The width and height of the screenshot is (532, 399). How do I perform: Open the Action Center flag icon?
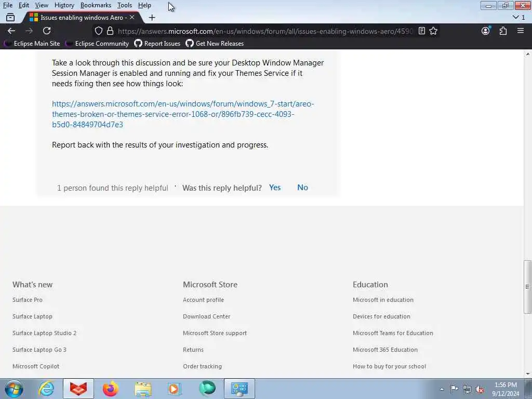(454, 389)
